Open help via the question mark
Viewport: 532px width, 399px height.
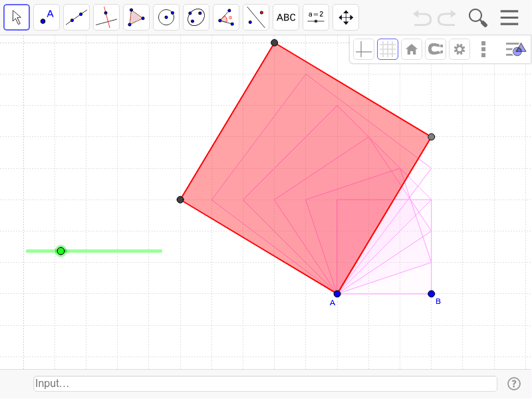click(514, 384)
